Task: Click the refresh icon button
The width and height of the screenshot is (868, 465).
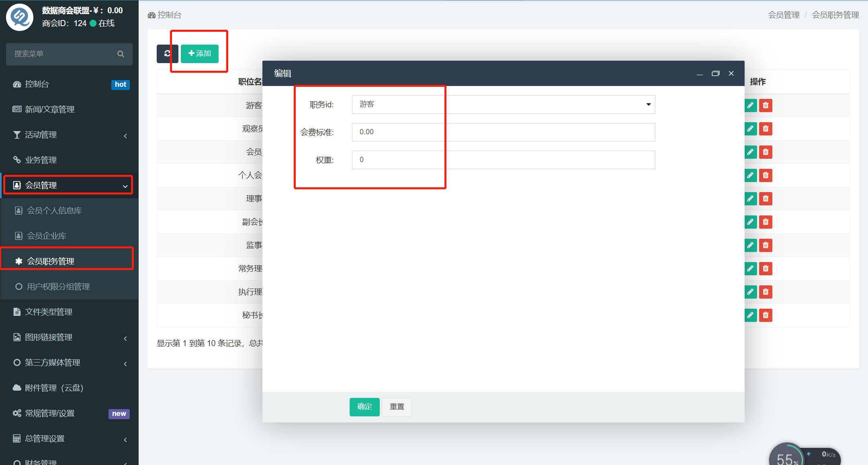Action: [167, 53]
